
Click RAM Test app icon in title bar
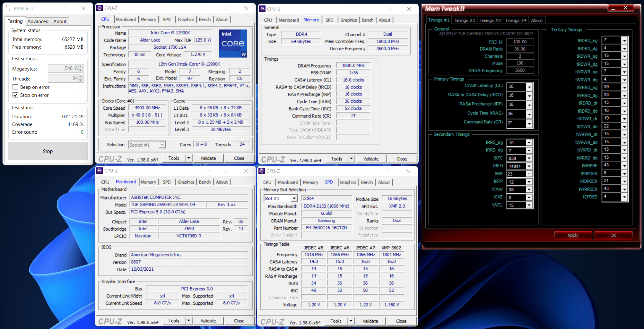8,9
